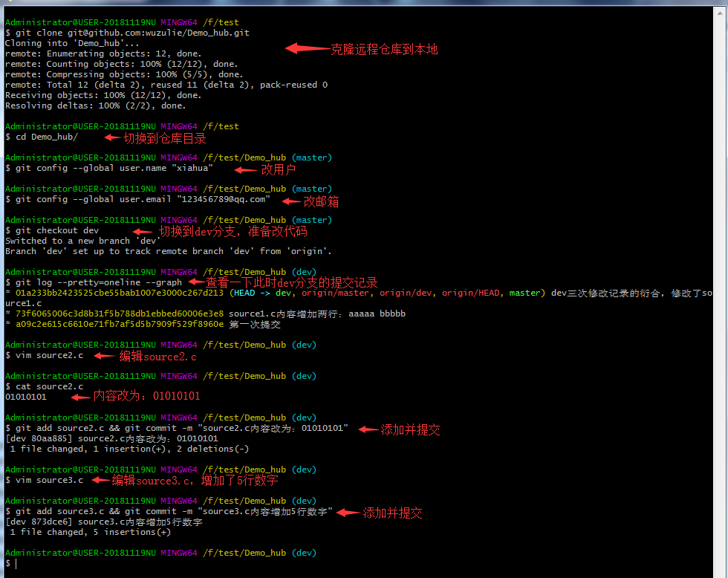
Task: Click the 'git log --pretty=oneline --graph' command
Action: coord(98,282)
